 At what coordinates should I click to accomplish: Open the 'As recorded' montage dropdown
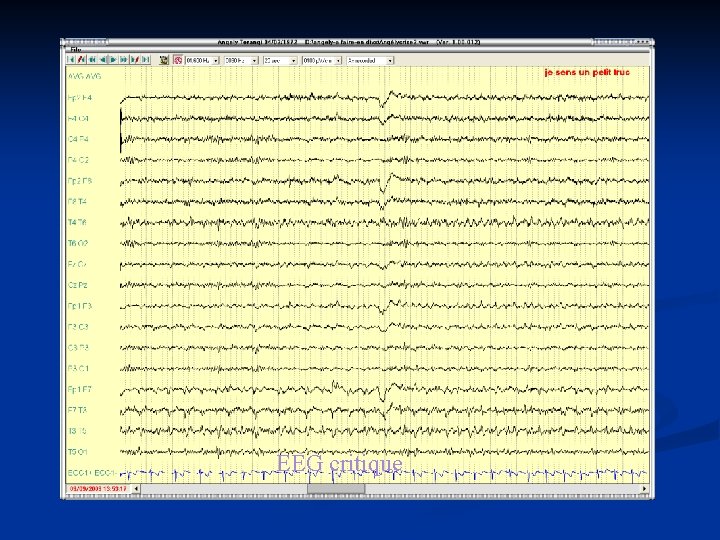[x=370, y=61]
